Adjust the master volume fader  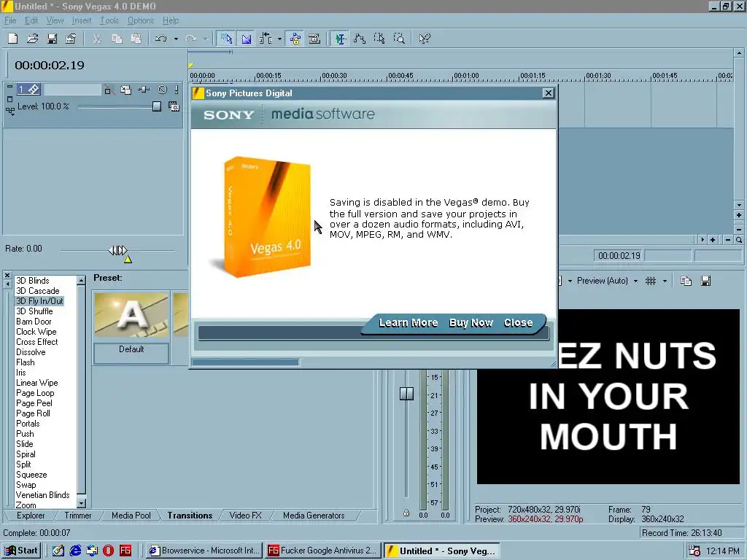pyautogui.click(x=406, y=393)
